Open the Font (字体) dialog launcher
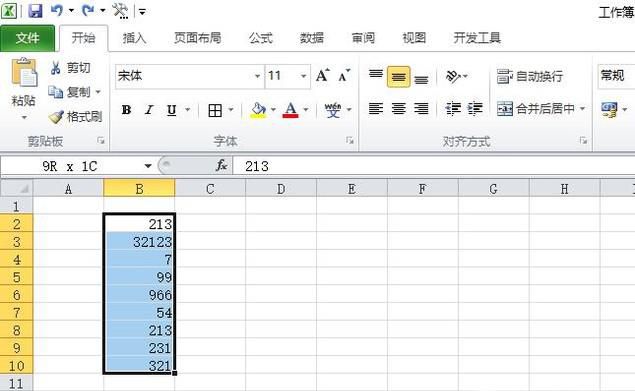 coord(349,141)
